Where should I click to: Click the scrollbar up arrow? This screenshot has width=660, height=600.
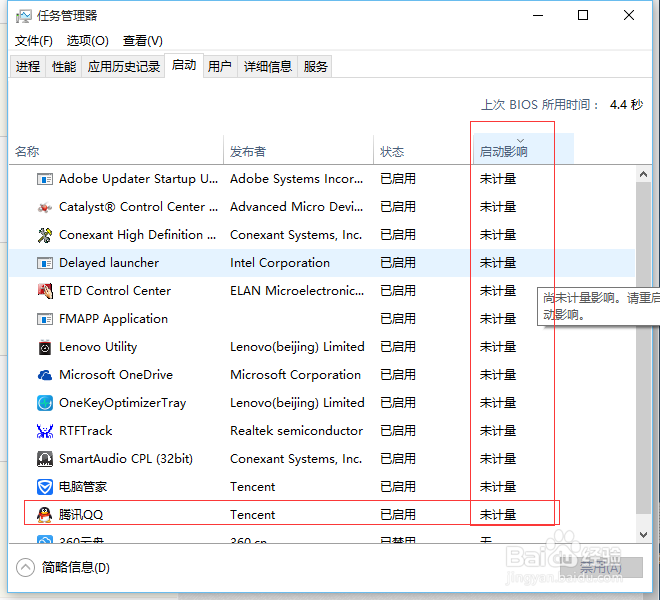tap(643, 174)
